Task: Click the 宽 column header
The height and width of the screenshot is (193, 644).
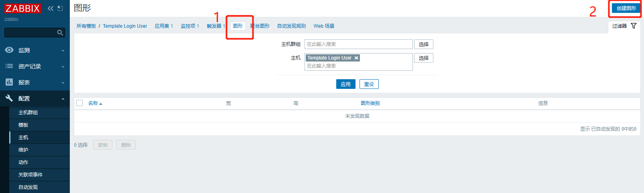Action: pyautogui.click(x=228, y=103)
